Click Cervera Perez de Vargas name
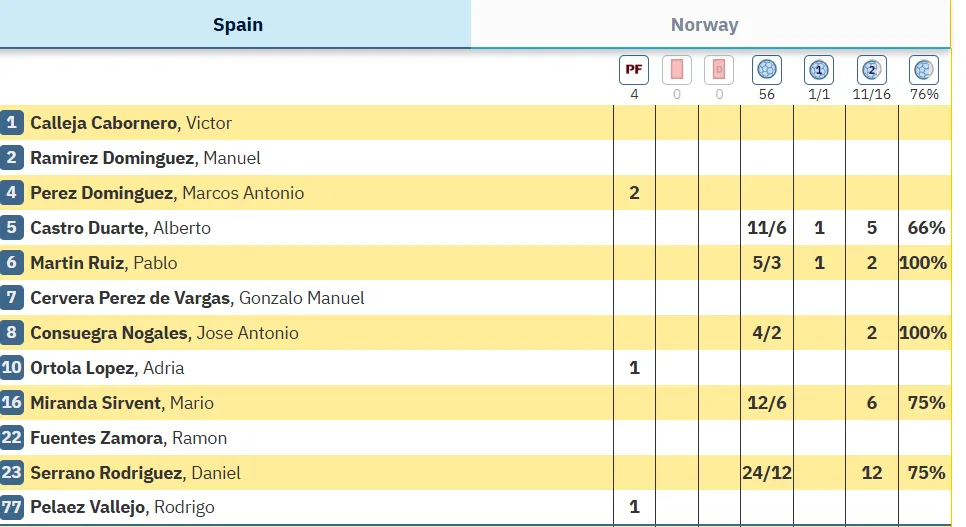Viewport: 966px width, 527px height. point(197,298)
